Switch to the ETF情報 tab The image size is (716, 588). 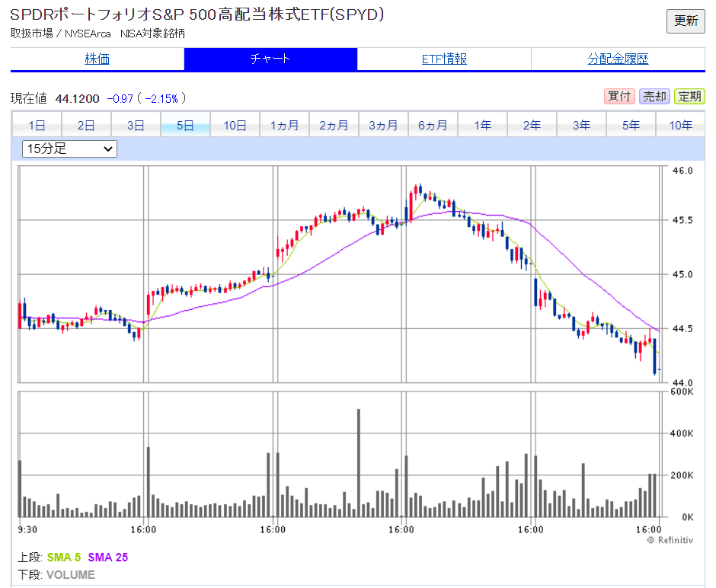[x=444, y=59]
